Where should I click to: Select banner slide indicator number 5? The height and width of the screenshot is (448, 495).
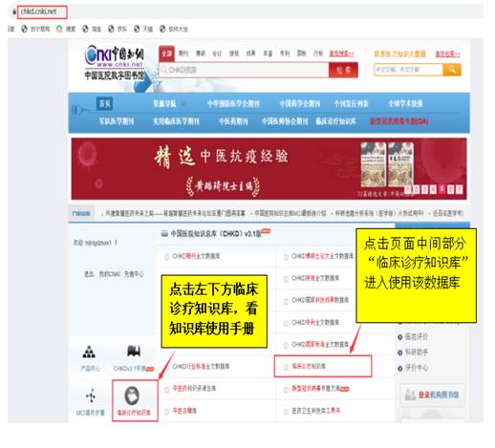tap(441, 189)
